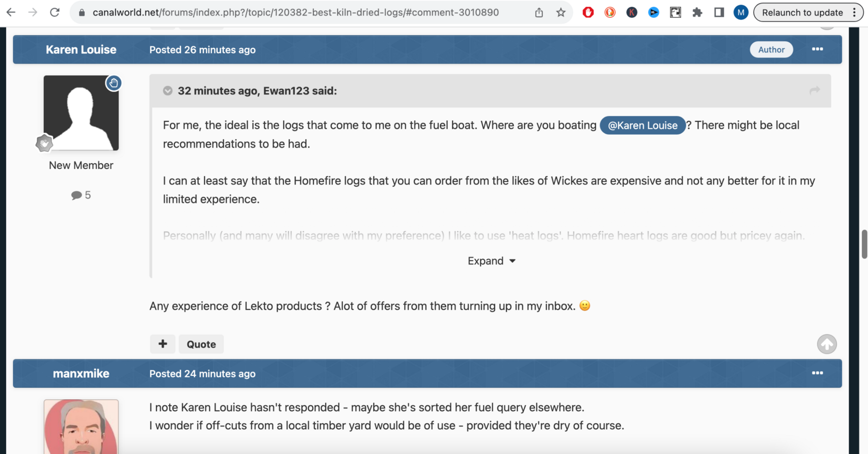
Task: Open the extensions puzzle piece menu
Action: [697, 12]
